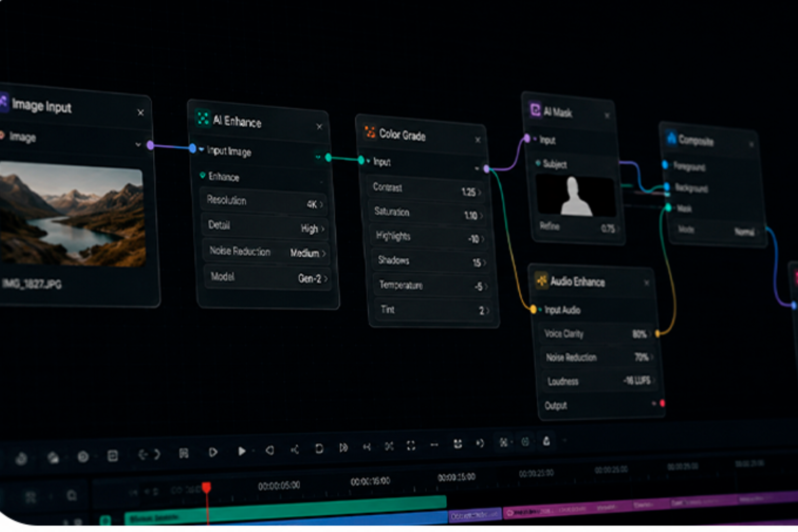The height and width of the screenshot is (532, 798).
Task: Click the Color Grade node title icon
Action: point(370,132)
